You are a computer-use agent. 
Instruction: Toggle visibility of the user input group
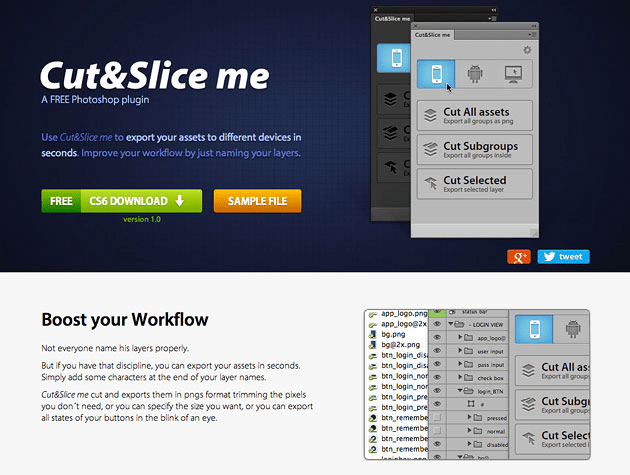pos(437,351)
